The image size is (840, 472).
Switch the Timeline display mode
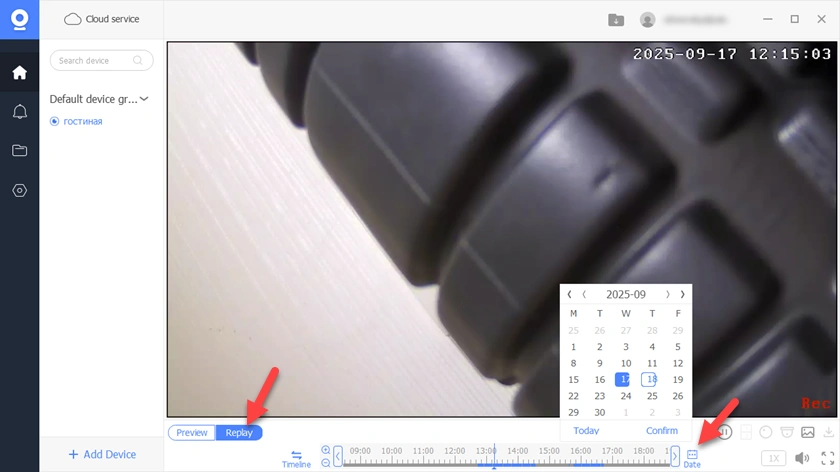coord(296,458)
